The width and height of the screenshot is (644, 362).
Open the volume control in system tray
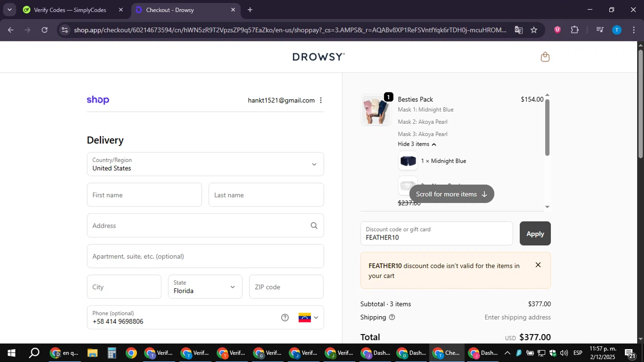click(564, 353)
